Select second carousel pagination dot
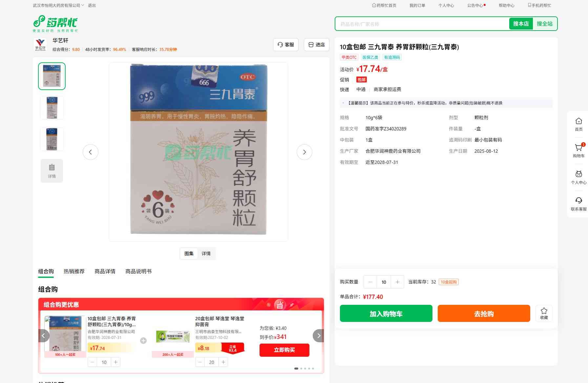The height and width of the screenshot is (383, 588). (301, 369)
